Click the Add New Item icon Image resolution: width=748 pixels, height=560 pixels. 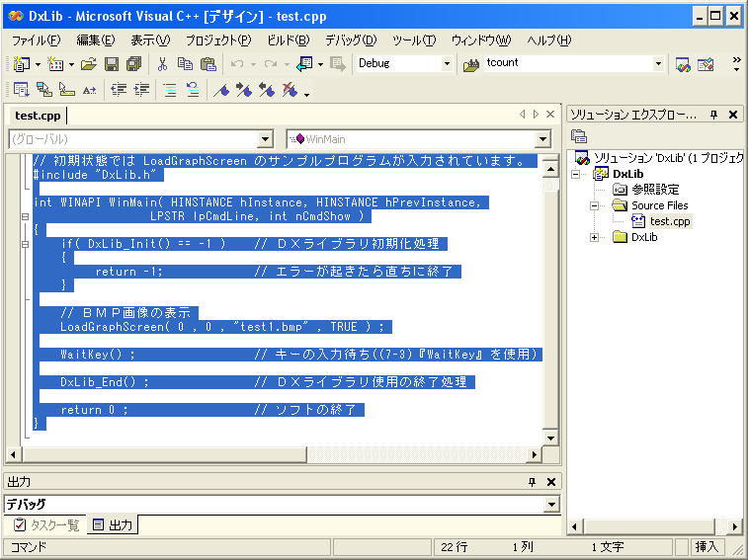click(x=55, y=64)
